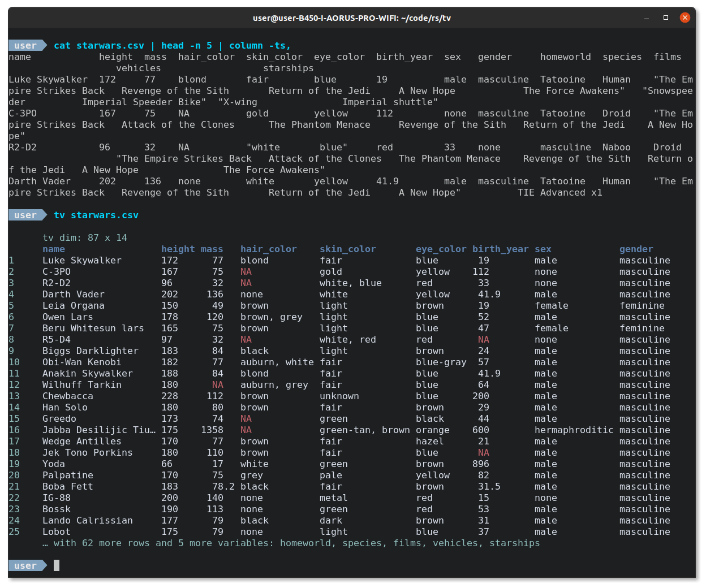Viewport: 706px width, 588px height.
Task: Click truncated 'Jabba Desilijic Tiu…' name cell
Action: (99, 430)
